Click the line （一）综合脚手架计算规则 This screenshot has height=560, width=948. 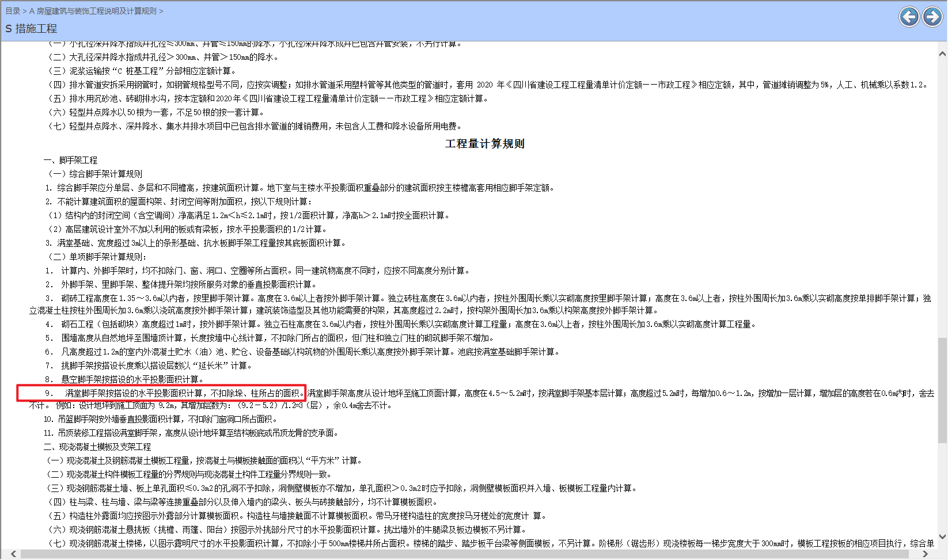95,174
